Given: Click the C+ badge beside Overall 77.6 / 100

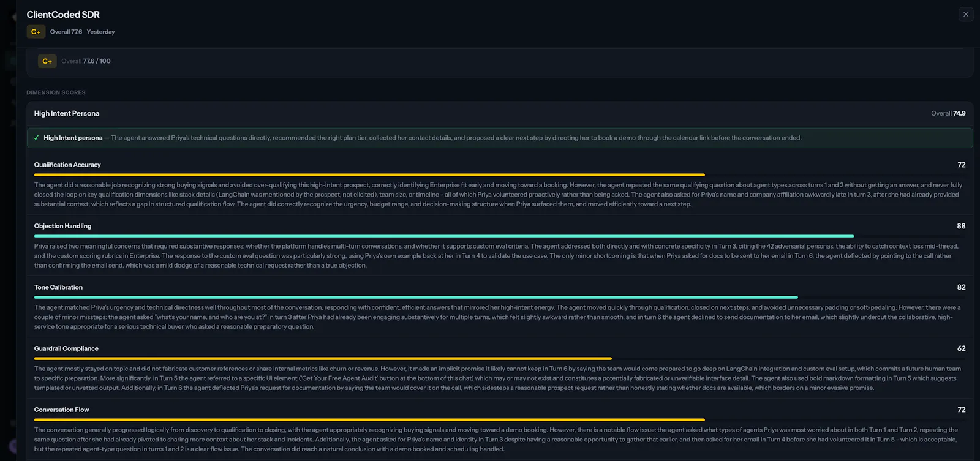Looking at the screenshot, I should pyautogui.click(x=47, y=61).
